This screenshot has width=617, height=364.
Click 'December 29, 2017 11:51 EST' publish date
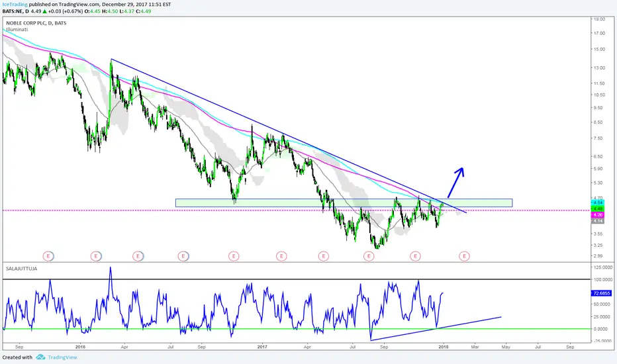[x=136, y=5]
